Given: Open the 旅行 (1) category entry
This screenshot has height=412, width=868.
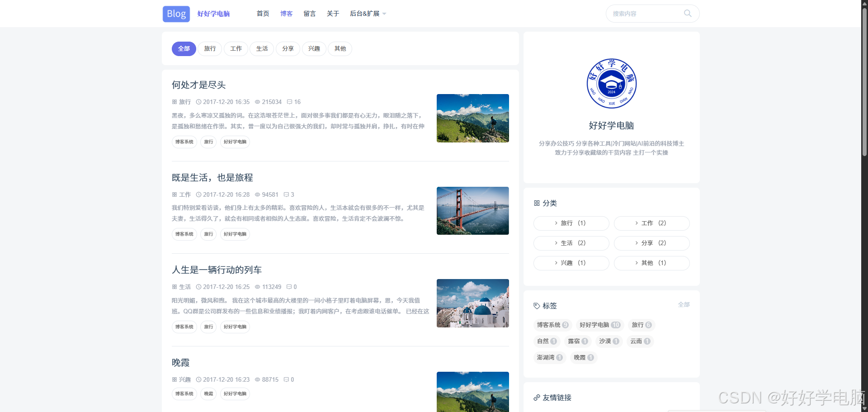Looking at the screenshot, I should pos(571,223).
